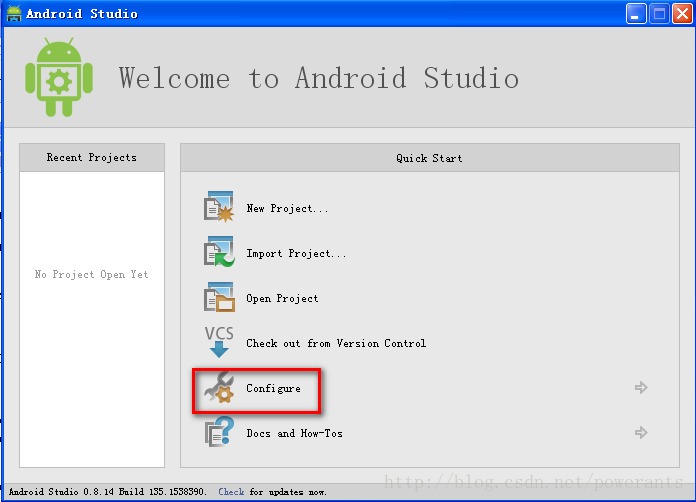Maximize the Android Studio window
696x502 pixels.
(x=659, y=14)
